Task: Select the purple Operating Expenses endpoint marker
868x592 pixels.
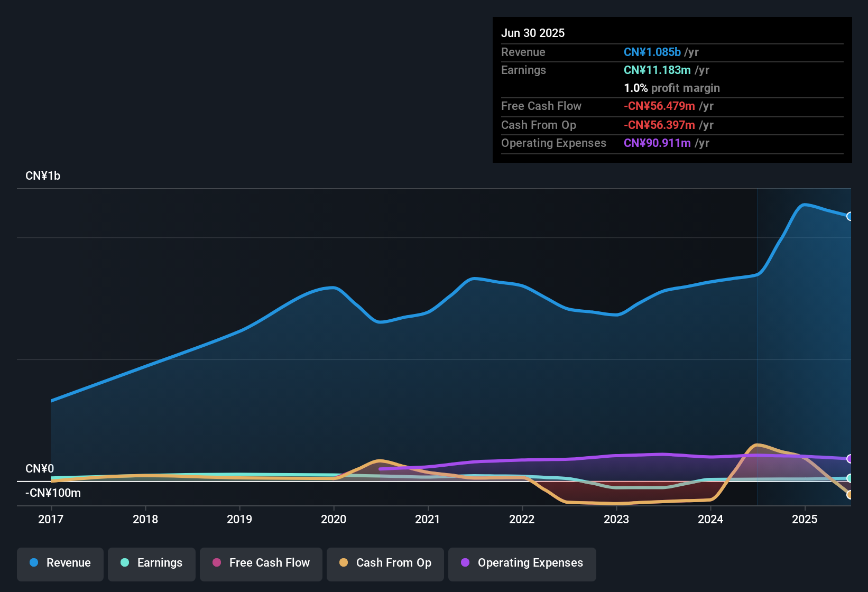Action: coord(850,459)
